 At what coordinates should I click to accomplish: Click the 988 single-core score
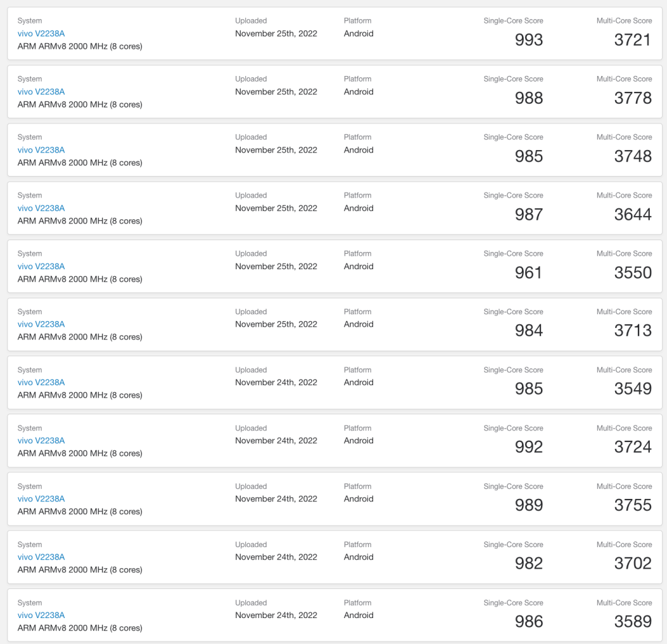[529, 98]
